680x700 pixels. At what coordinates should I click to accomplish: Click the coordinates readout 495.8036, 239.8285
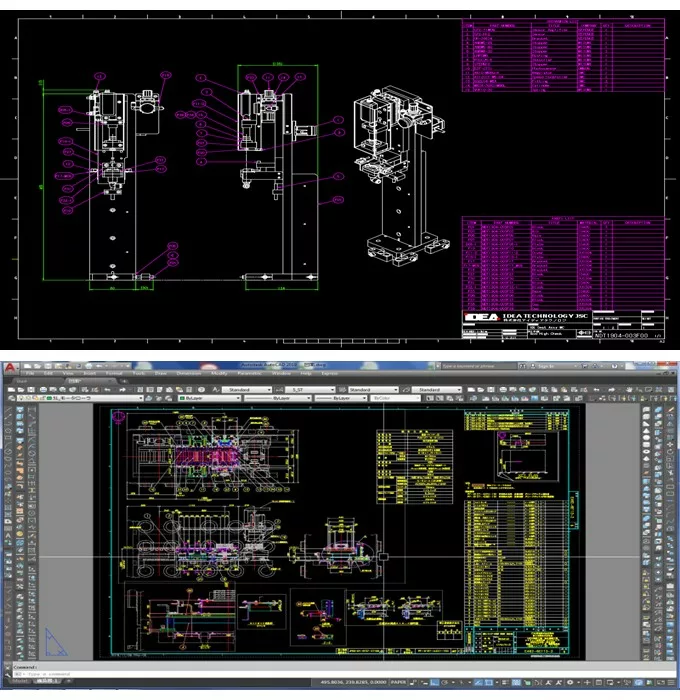(354, 682)
